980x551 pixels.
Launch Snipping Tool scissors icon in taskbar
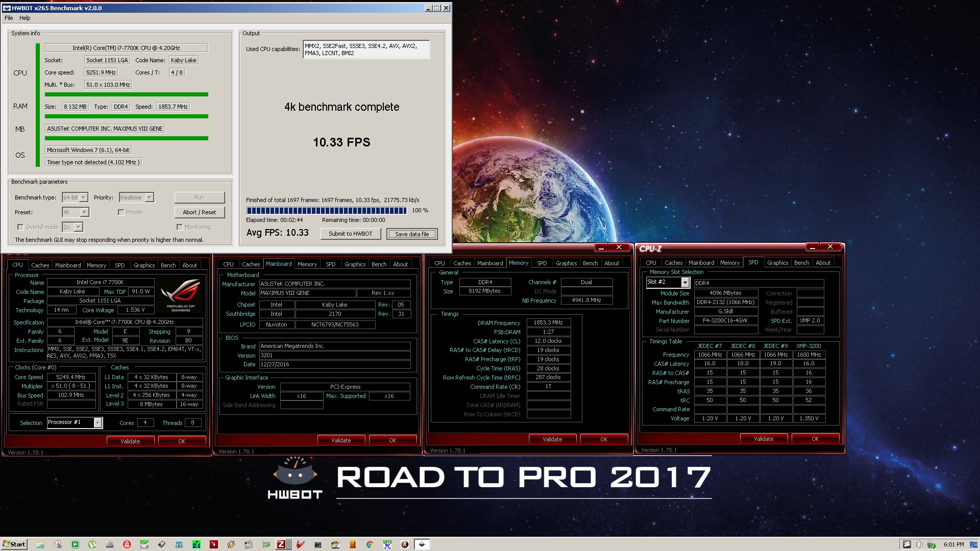[x=58, y=544]
